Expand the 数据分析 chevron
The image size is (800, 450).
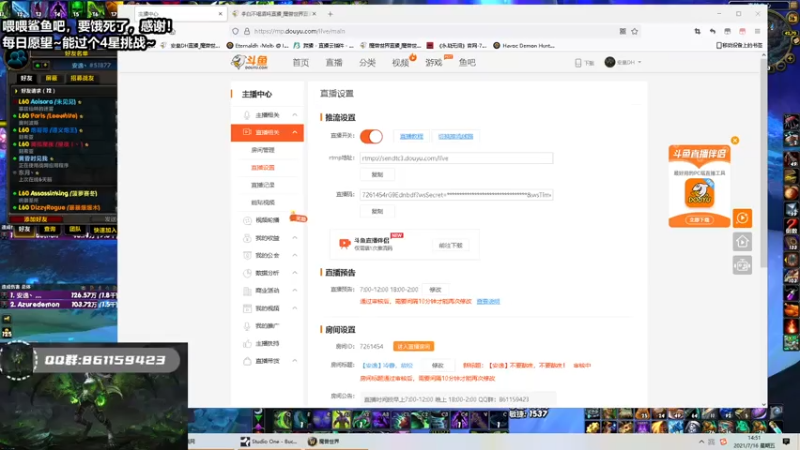295,273
